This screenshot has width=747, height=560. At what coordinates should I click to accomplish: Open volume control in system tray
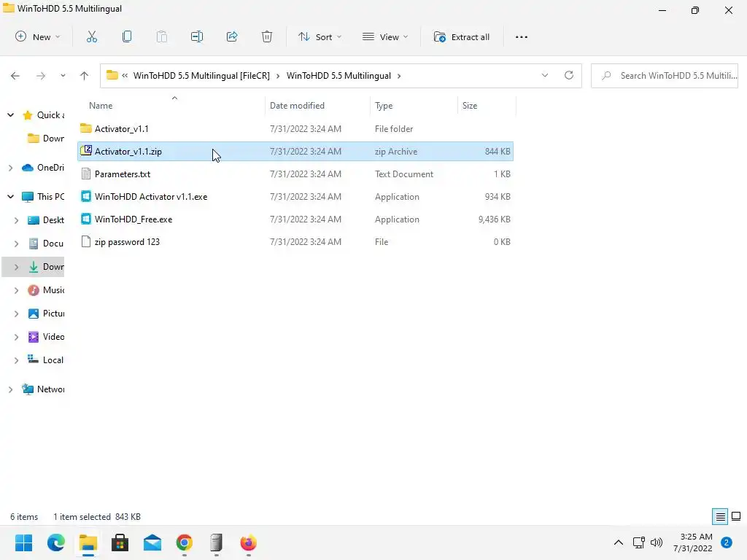click(x=657, y=542)
